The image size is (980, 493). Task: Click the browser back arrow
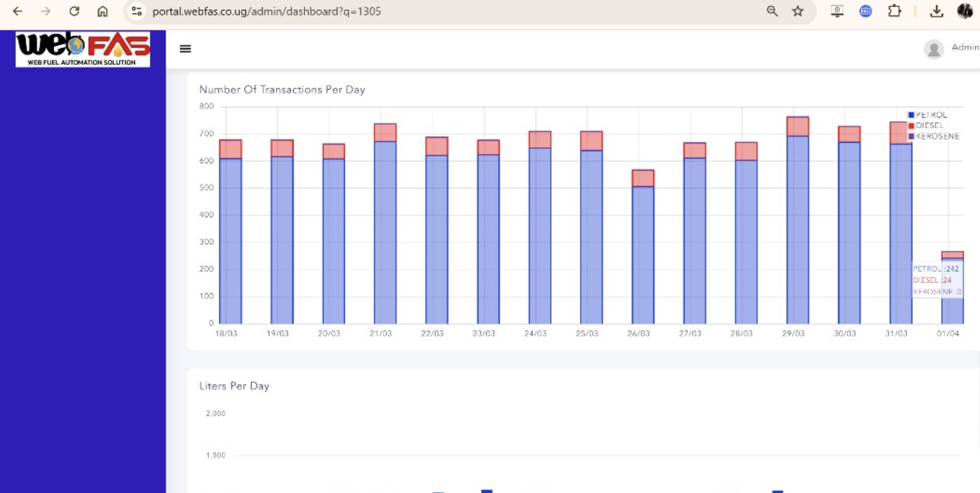click(x=18, y=11)
